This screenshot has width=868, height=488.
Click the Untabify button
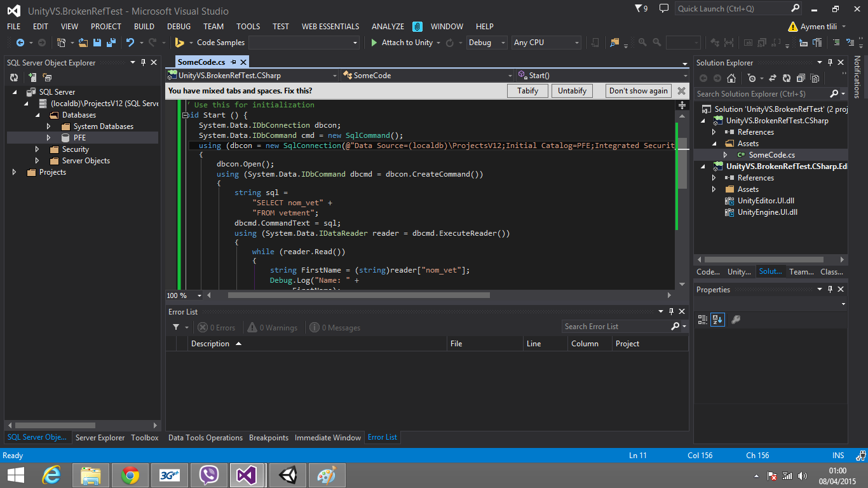(573, 91)
